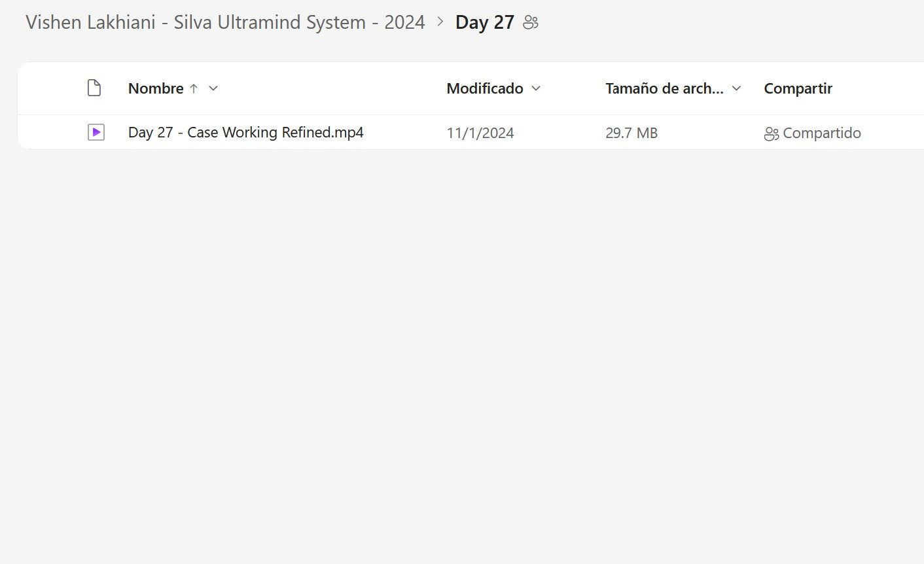Click the purple video file icon
Viewport: 924px width, 564px height.
pyautogui.click(x=96, y=133)
